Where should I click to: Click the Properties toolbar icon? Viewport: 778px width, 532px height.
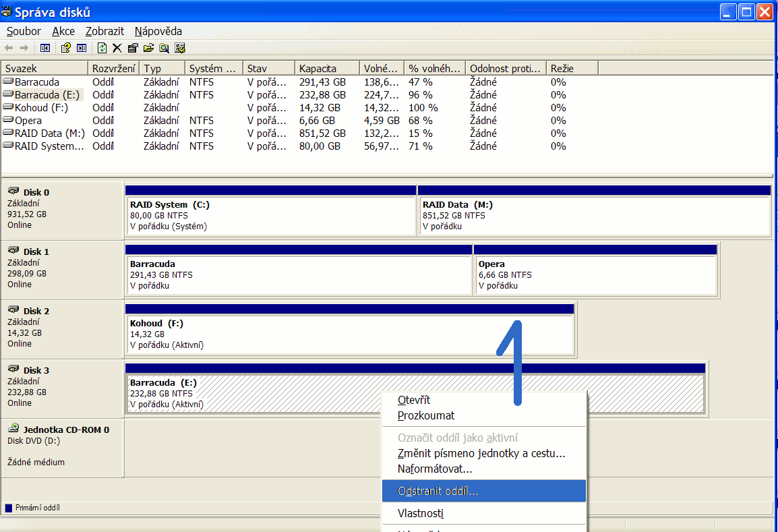point(132,48)
